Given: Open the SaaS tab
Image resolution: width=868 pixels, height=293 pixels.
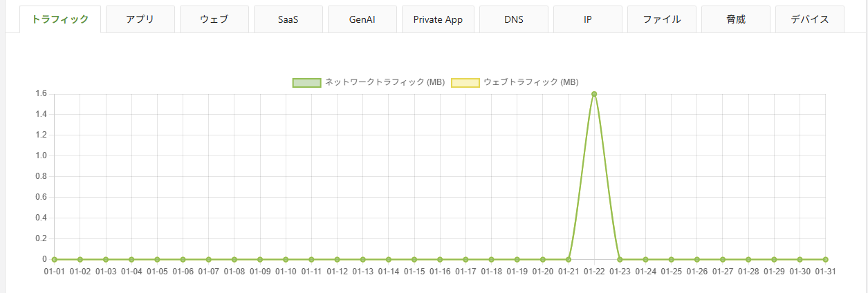Looking at the screenshot, I should point(288,19).
